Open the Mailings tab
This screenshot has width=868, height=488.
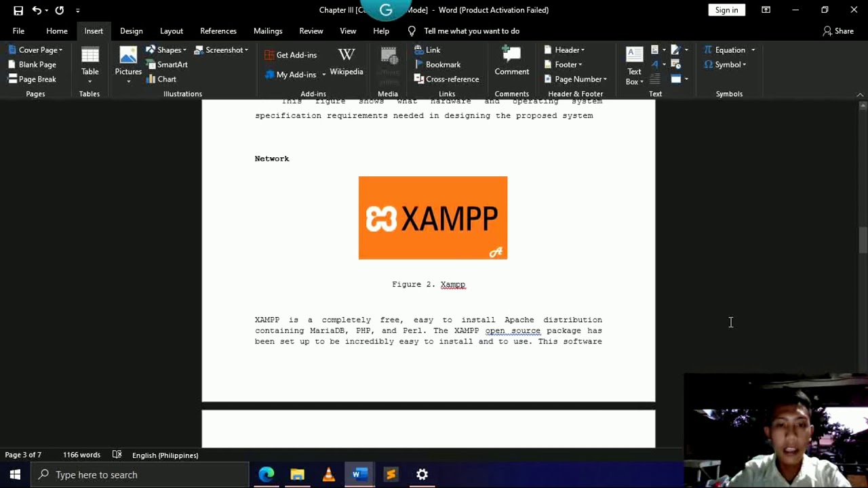(x=268, y=31)
